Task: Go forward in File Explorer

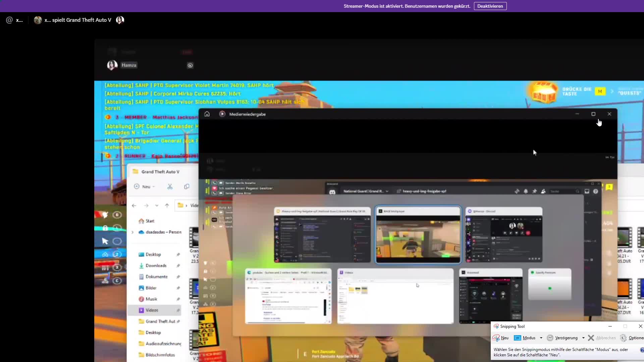Action: click(146, 205)
